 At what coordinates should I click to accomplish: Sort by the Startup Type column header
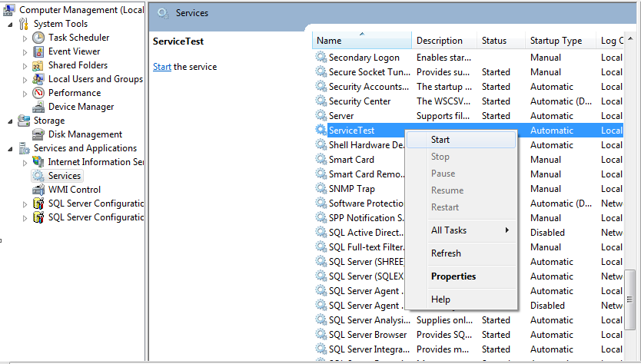tap(560, 41)
